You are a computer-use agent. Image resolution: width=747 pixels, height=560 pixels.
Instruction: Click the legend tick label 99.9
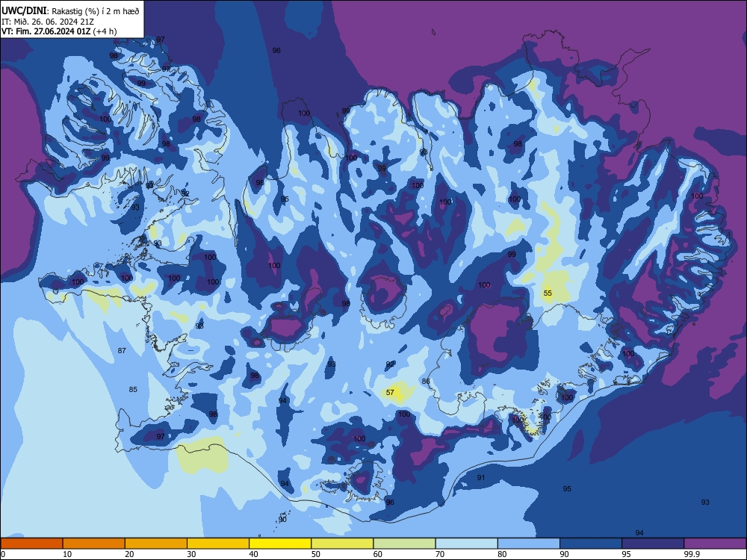click(691, 554)
